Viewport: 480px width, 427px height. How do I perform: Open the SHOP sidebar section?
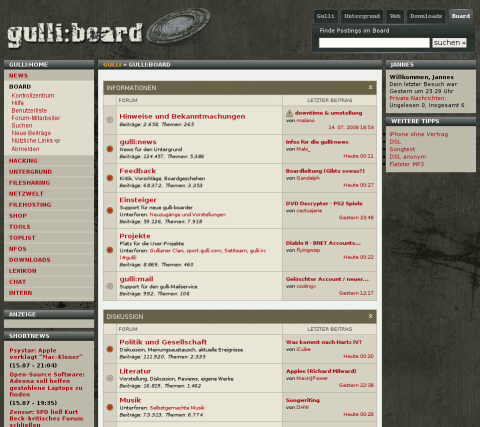coord(18,216)
